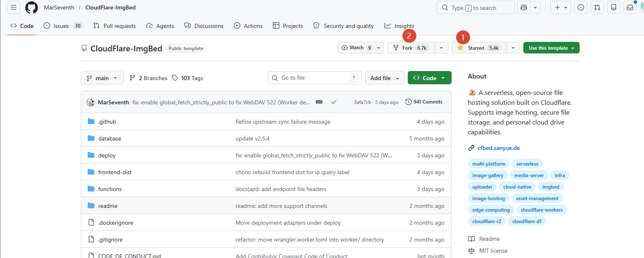Select the Code tab
Screen dimensions: 644x258
click(x=22, y=25)
